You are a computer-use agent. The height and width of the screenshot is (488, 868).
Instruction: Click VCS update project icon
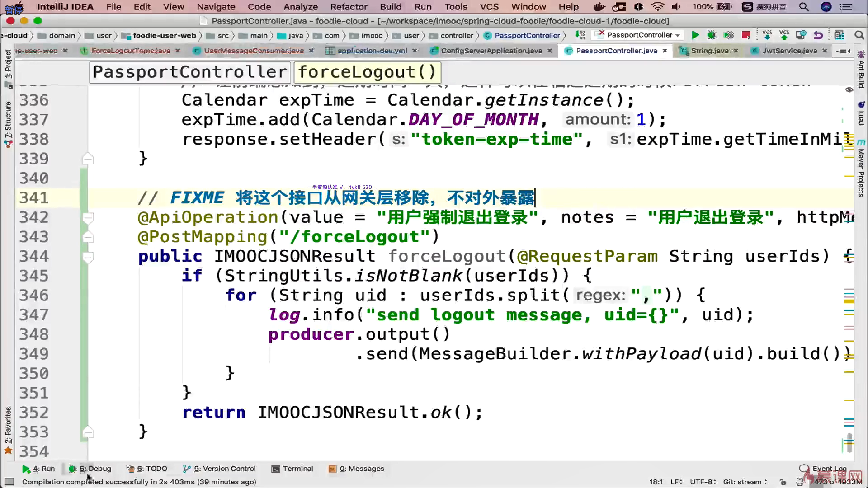767,35
